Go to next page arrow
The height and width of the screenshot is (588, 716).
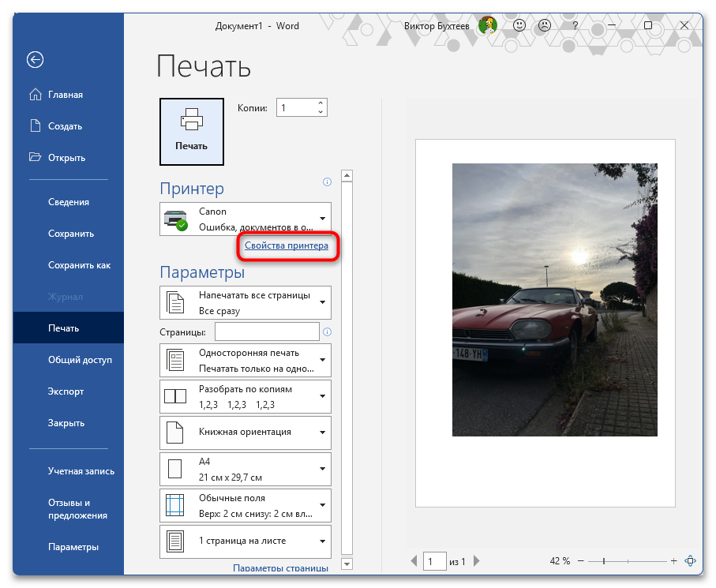[x=474, y=561]
